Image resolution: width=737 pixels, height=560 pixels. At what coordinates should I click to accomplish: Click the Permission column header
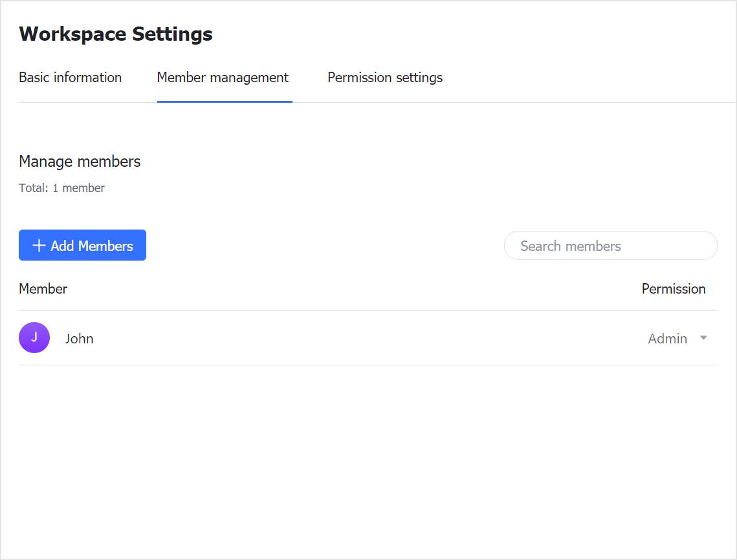(x=673, y=289)
